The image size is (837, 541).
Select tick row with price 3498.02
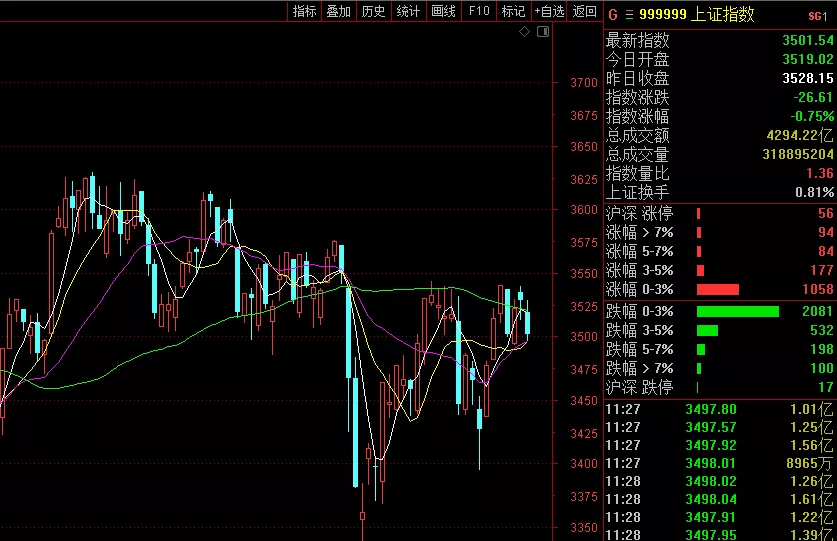click(x=720, y=481)
